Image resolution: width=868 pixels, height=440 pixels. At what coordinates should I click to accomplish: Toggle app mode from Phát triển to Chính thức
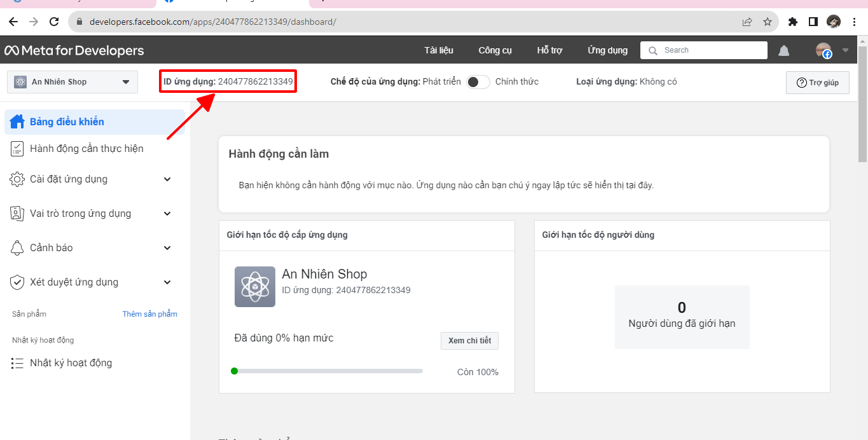click(x=478, y=82)
